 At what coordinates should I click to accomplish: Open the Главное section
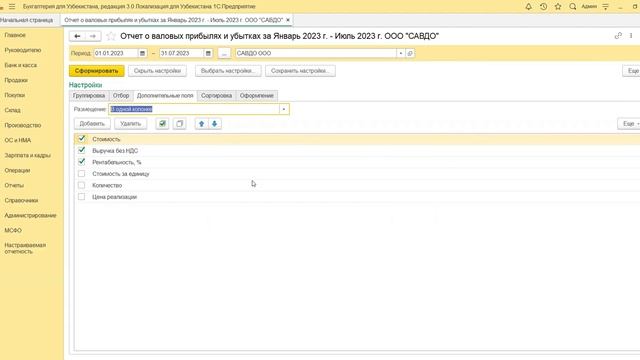tap(15, 35)
